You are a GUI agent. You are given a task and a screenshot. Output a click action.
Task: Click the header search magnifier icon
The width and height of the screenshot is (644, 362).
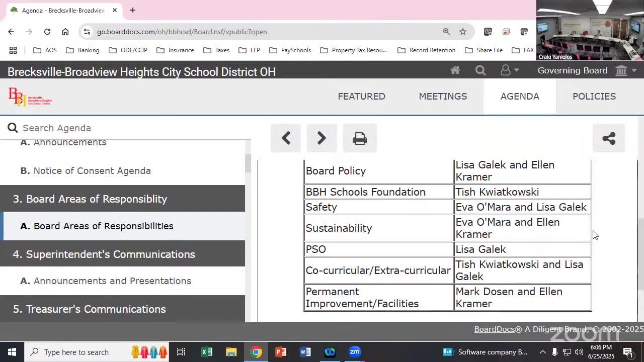click(x=480, y=70)
